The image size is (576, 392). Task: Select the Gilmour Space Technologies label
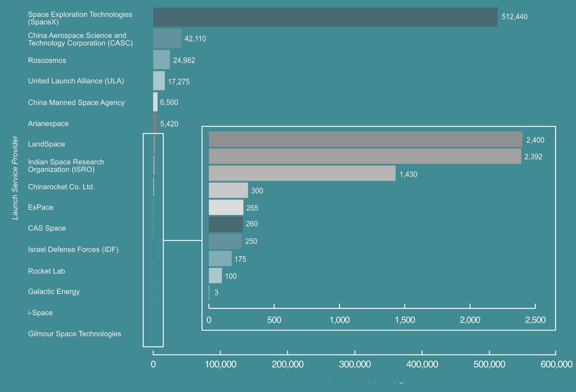74,334
